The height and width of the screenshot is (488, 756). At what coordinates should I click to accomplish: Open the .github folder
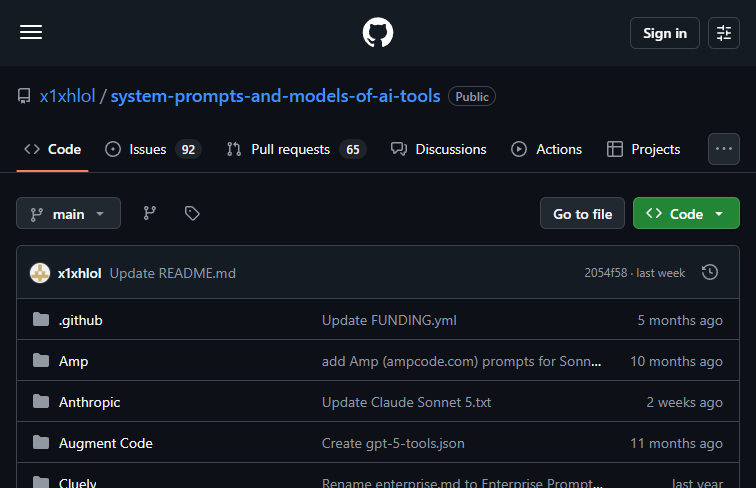(81, 320)
